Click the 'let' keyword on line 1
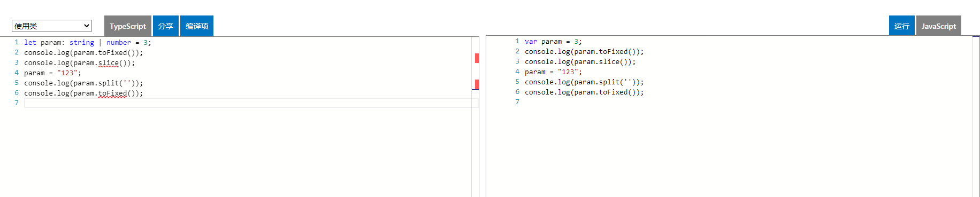980x197 pixels. [30, 43]
